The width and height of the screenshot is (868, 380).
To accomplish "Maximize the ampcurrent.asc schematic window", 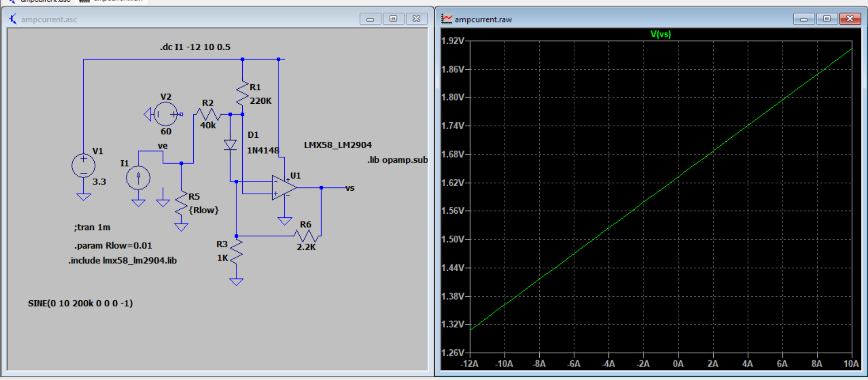I will 393,19.
